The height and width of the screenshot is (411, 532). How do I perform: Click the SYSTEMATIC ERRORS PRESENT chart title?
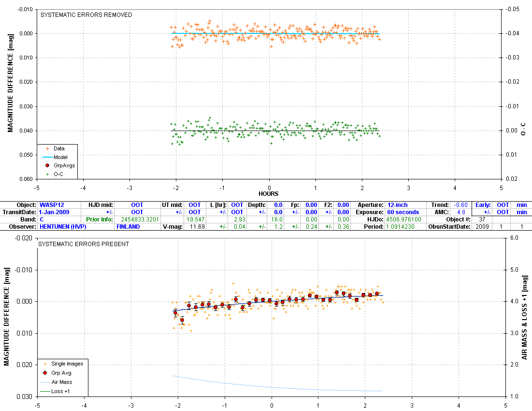tap(84, 244)
